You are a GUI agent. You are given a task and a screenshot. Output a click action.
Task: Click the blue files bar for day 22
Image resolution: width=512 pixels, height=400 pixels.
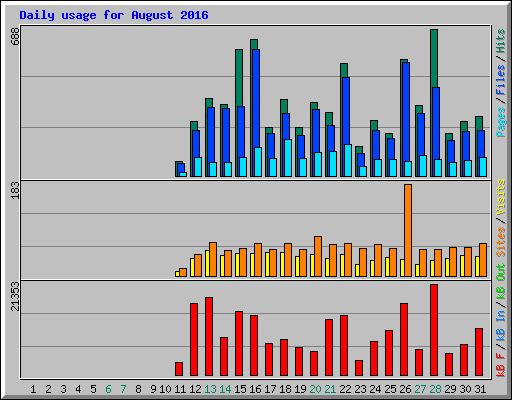coord(346,111)
